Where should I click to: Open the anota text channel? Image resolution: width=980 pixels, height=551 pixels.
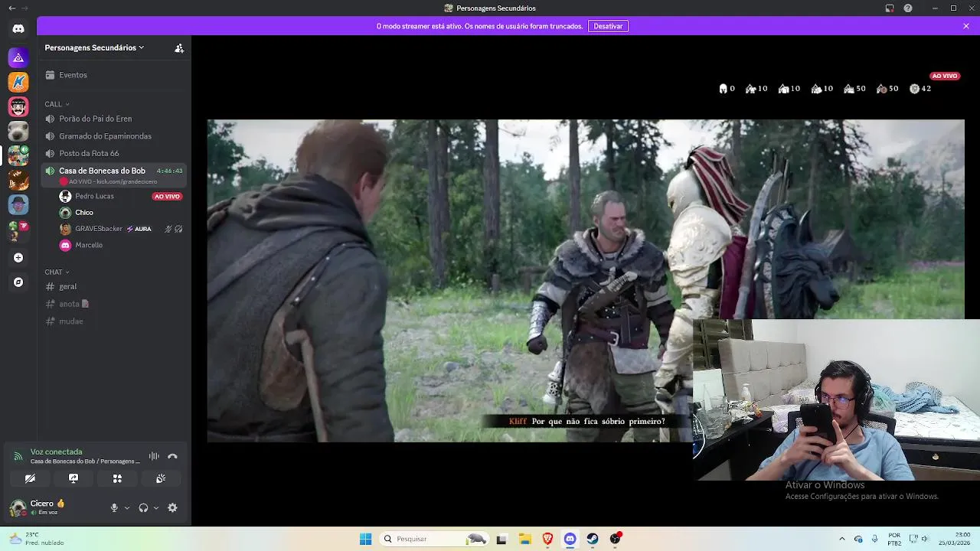[115, 304]
